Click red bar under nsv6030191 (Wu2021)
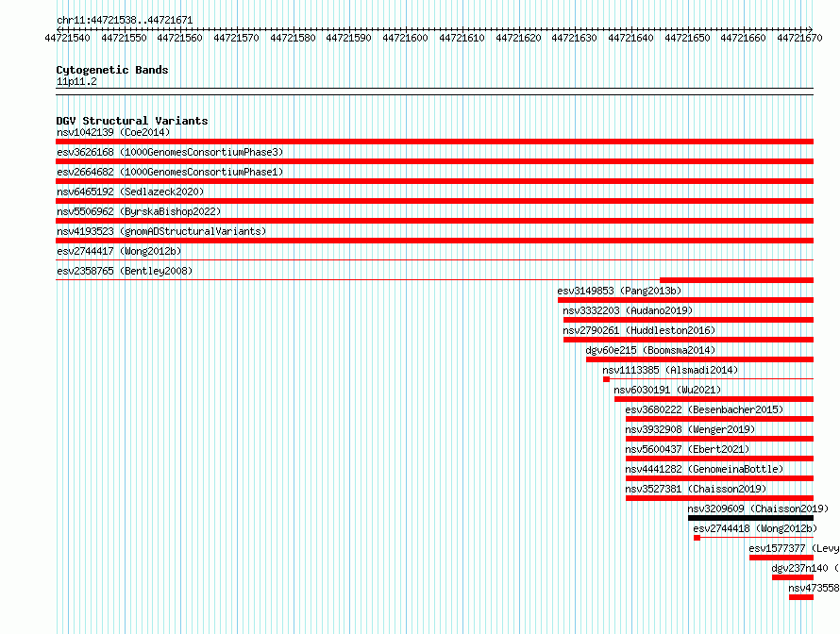 coord(714,399)
